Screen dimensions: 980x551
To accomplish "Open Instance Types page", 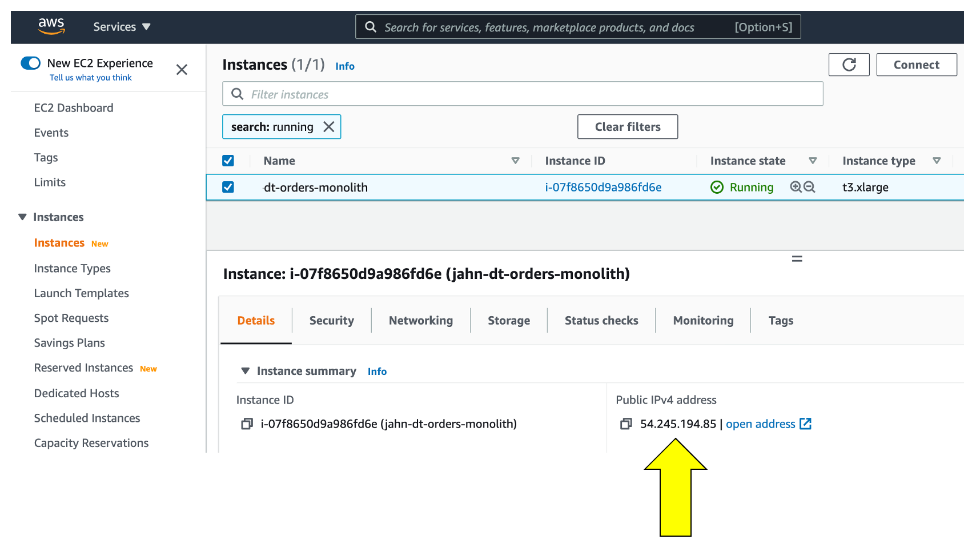I will (x=72, y=268).
